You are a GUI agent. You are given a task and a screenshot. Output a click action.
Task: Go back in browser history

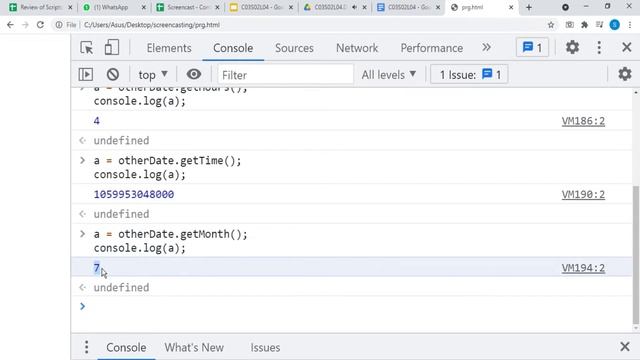click(10, 25)
